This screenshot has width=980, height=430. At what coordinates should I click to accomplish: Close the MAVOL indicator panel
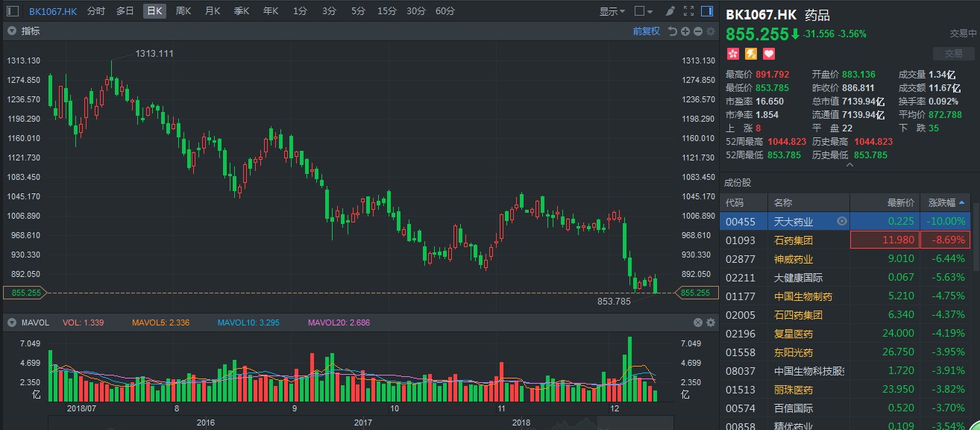click(x=698, y=322)
